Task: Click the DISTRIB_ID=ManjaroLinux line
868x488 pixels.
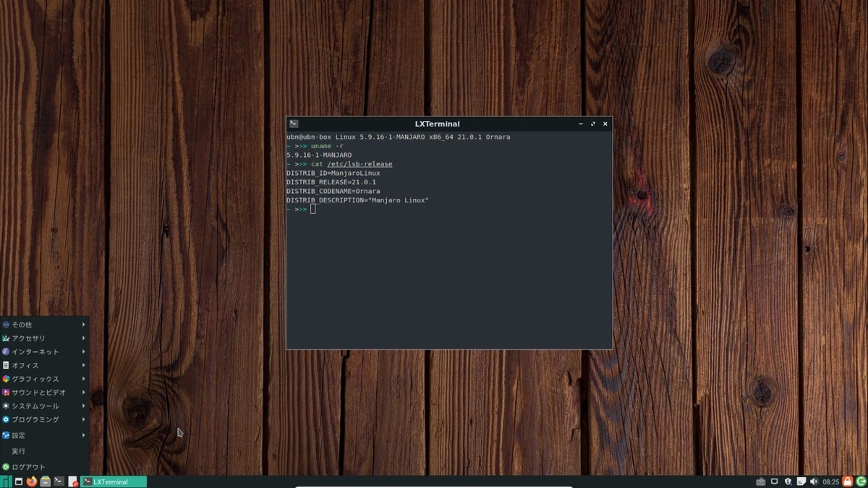Action: coord(333,174)
